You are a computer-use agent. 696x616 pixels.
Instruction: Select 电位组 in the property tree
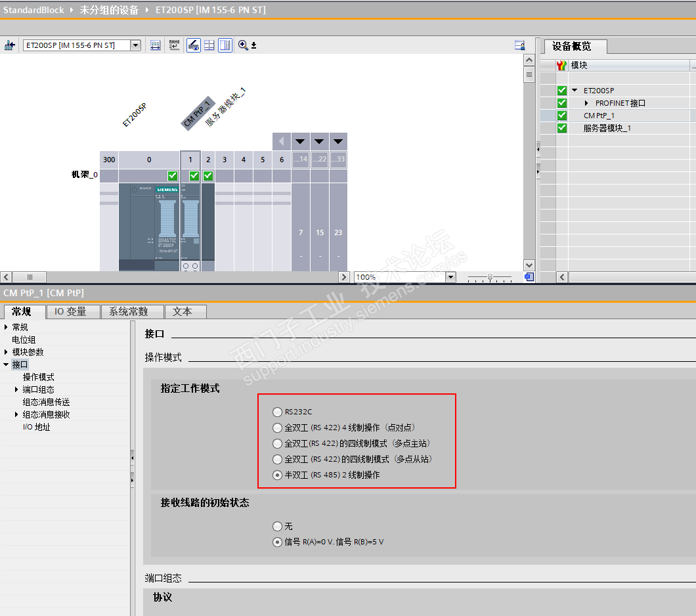tap(24, 340)
